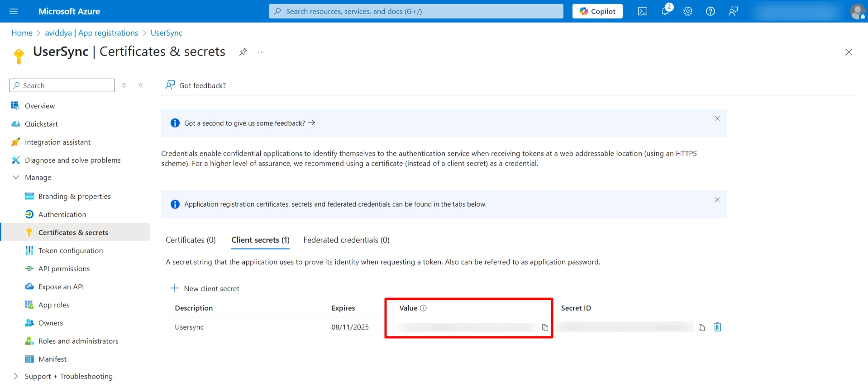The width and height of the screenshot is (868, 392).
Task: Go to Home breadcrumb
Action: pos(22,33)
